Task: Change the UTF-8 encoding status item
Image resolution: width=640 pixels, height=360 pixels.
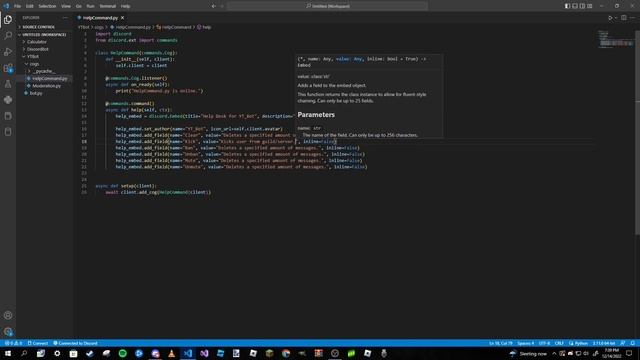Action: click(x=544, y=343)
